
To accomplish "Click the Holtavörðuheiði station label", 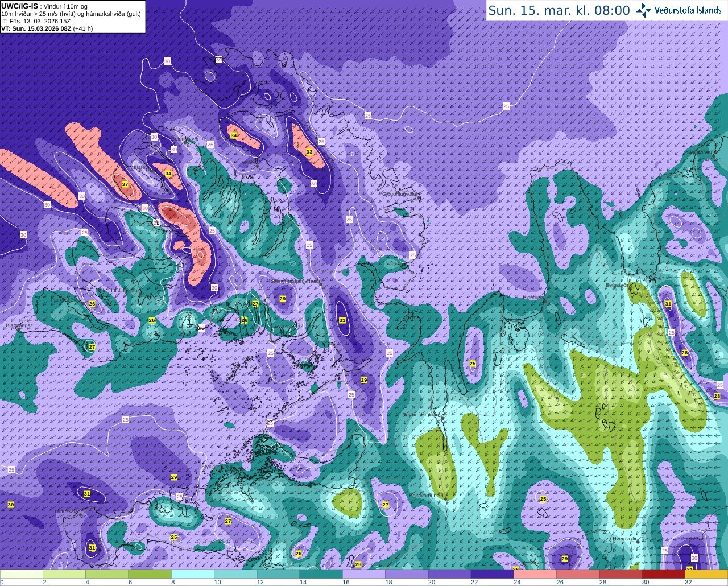I will pyautogui.click(x=427, y=495).
